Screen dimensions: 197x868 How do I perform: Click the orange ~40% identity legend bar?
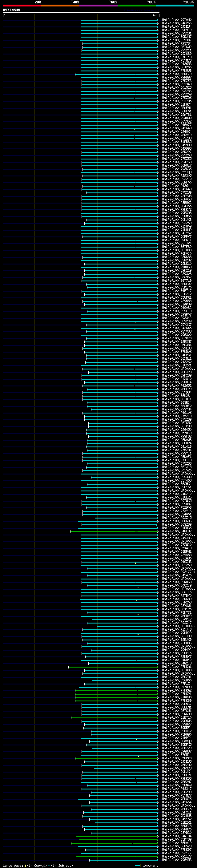[x=60, y=6]
